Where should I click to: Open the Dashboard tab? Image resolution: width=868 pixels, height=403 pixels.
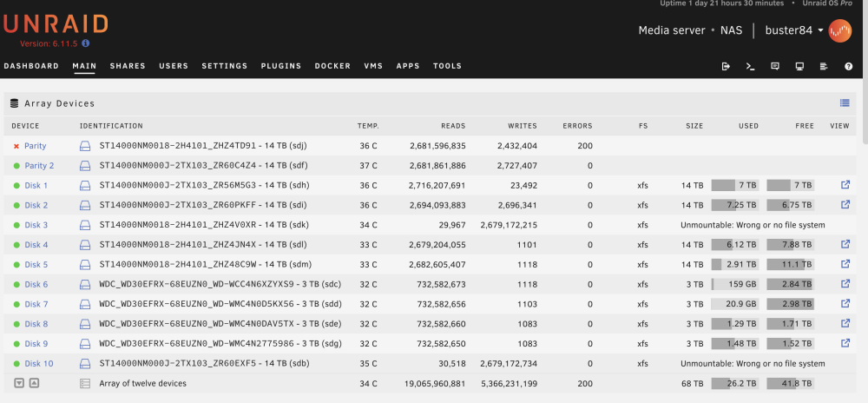[x=31, y=66]
